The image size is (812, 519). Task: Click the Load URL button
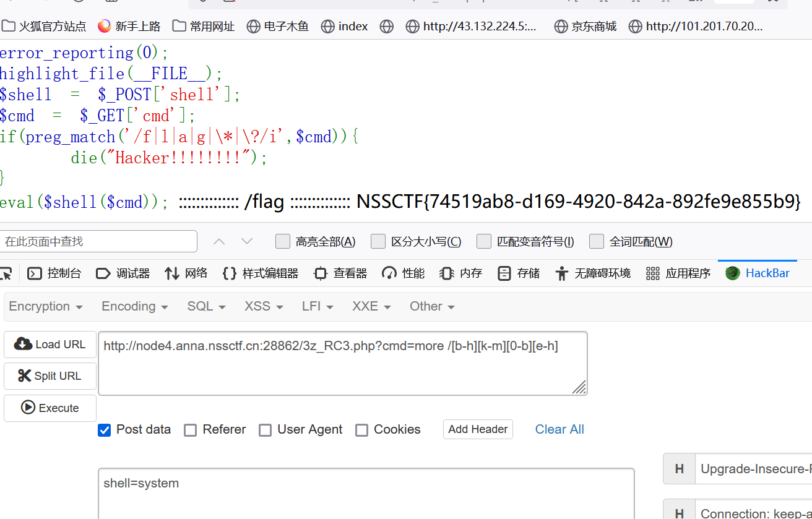click(50, 345)
